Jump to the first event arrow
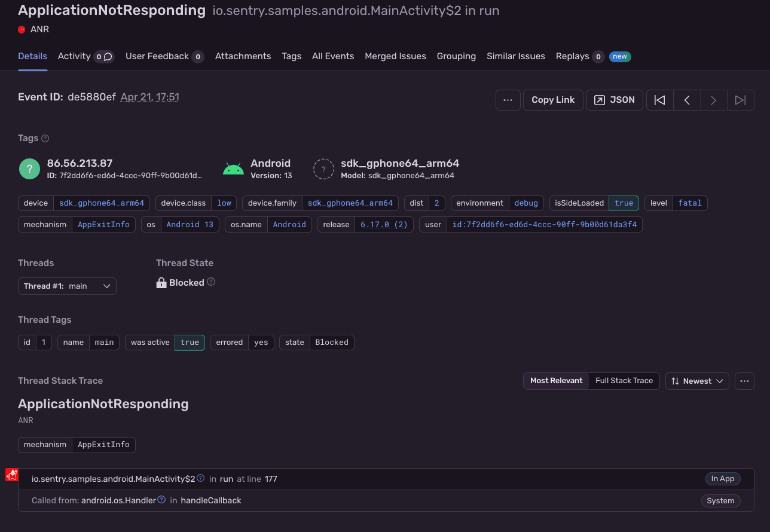 coord(659,100)
